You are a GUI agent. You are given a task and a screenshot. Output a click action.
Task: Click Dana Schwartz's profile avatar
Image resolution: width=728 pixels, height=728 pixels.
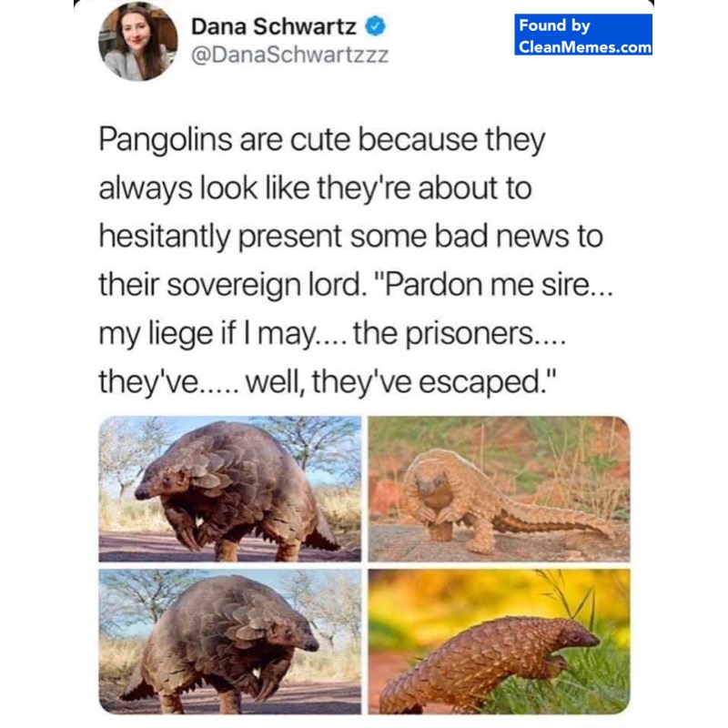(138, 42)
